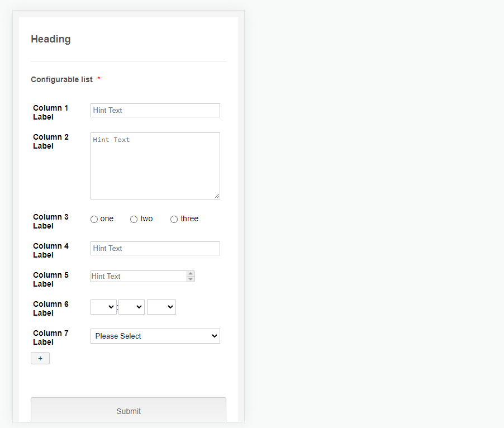Click inside the Column 2 text area
504x428 pixels.
pos(155,166)
